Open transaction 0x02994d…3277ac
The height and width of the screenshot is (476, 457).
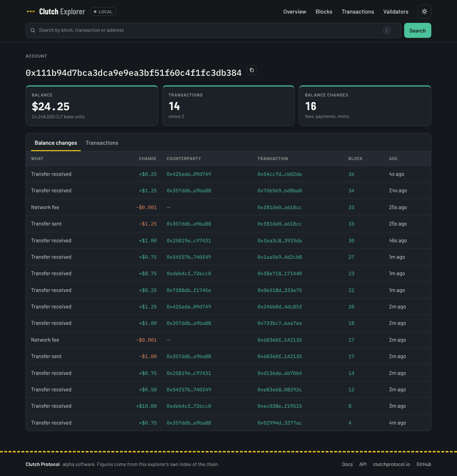pos(280,423)
